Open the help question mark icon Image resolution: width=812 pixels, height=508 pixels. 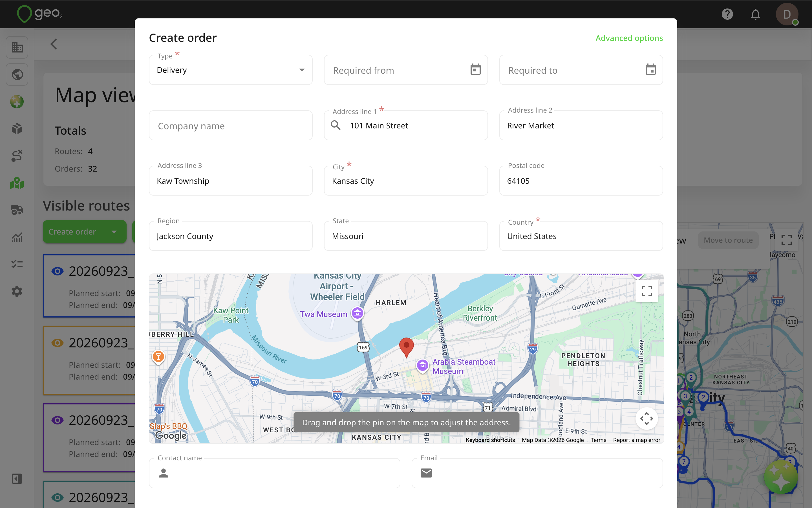[727, 14]
